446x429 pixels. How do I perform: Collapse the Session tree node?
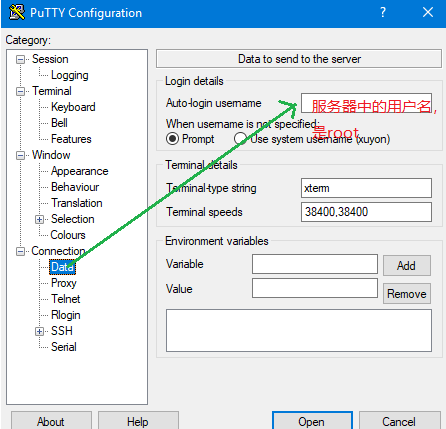[20, 60]
